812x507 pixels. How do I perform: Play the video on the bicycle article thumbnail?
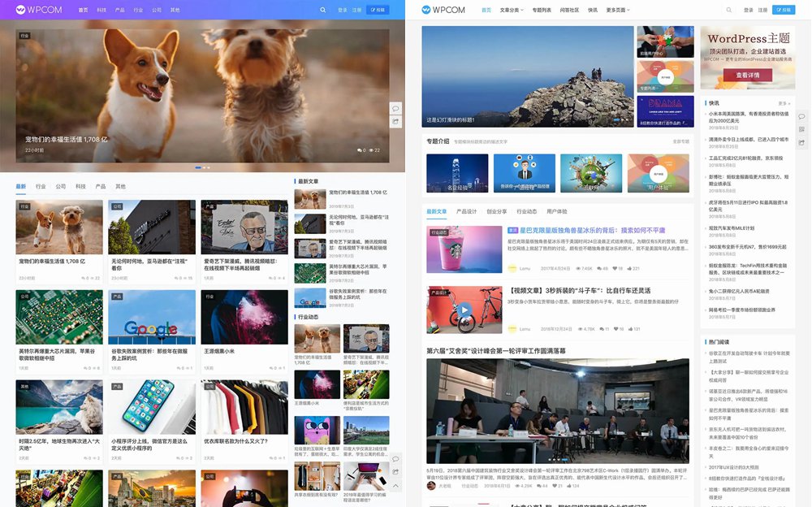coord(464,309)
